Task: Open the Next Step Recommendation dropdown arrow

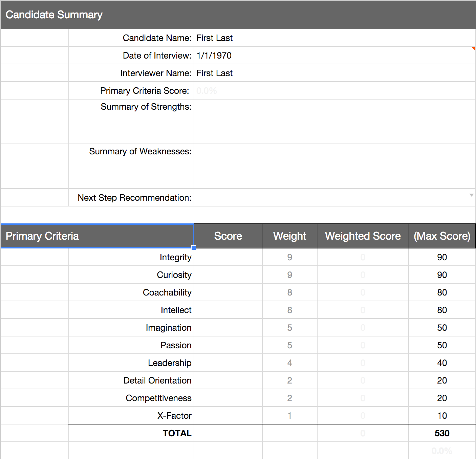Action: coord(471,195)
